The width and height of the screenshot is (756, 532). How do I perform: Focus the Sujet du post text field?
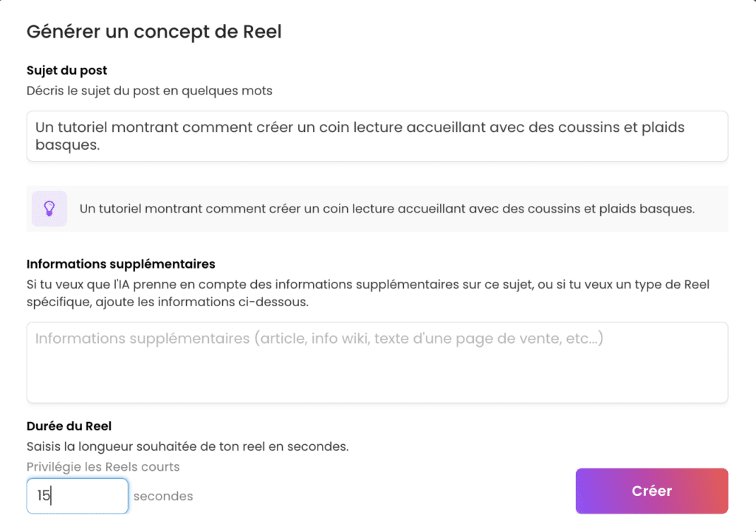tap(377, 136)
